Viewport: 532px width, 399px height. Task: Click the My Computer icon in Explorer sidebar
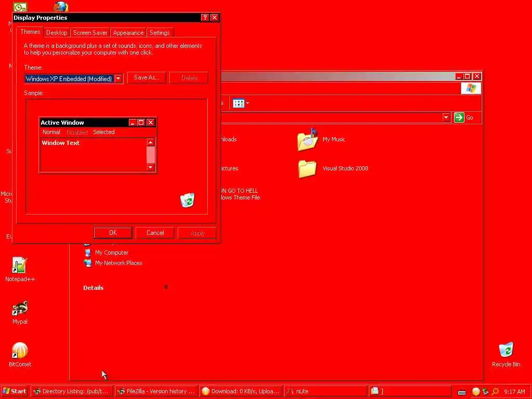pyautogui.click(x=88, y=252)
